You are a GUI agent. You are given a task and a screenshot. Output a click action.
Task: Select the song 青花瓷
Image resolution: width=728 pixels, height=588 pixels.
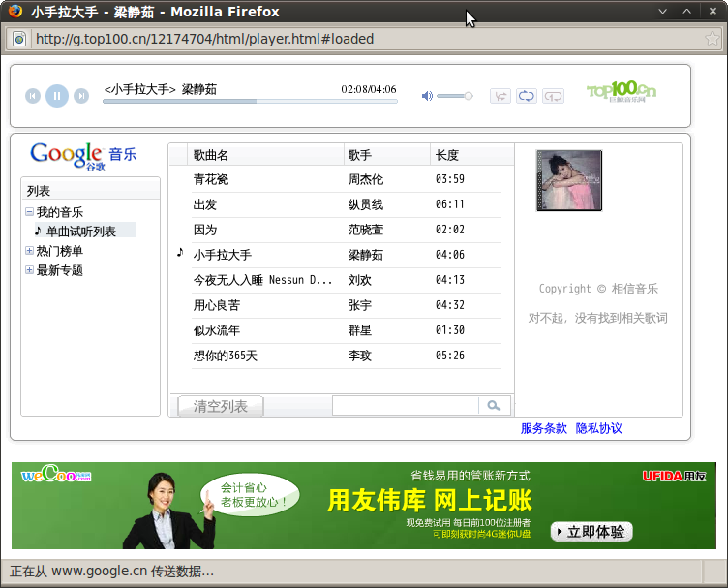[211, 179]
